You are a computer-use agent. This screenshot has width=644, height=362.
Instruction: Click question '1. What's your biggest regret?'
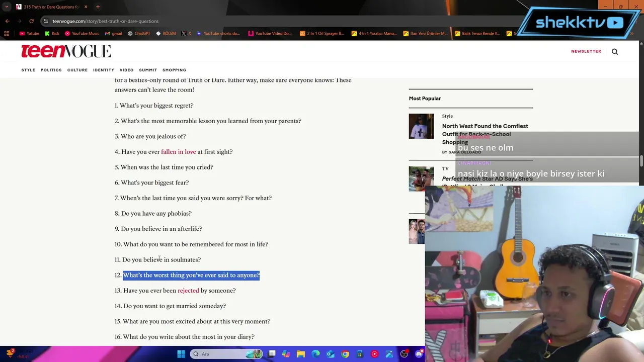[154, 106]
